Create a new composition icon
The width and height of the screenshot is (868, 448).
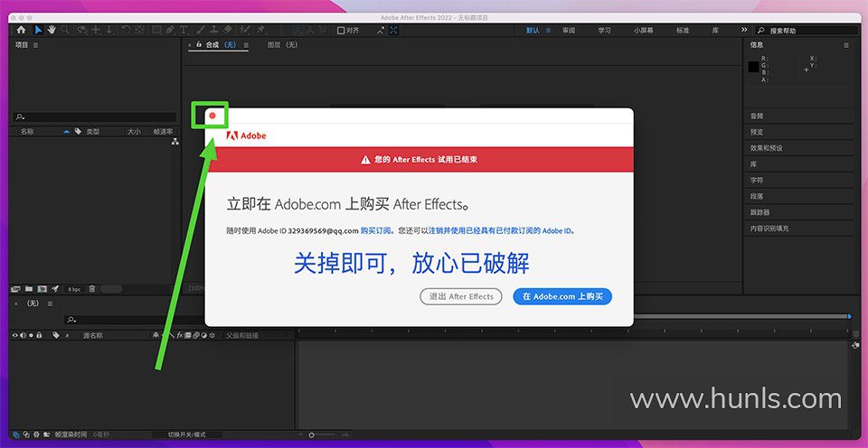pyautogui.click(x=42, y=289)
